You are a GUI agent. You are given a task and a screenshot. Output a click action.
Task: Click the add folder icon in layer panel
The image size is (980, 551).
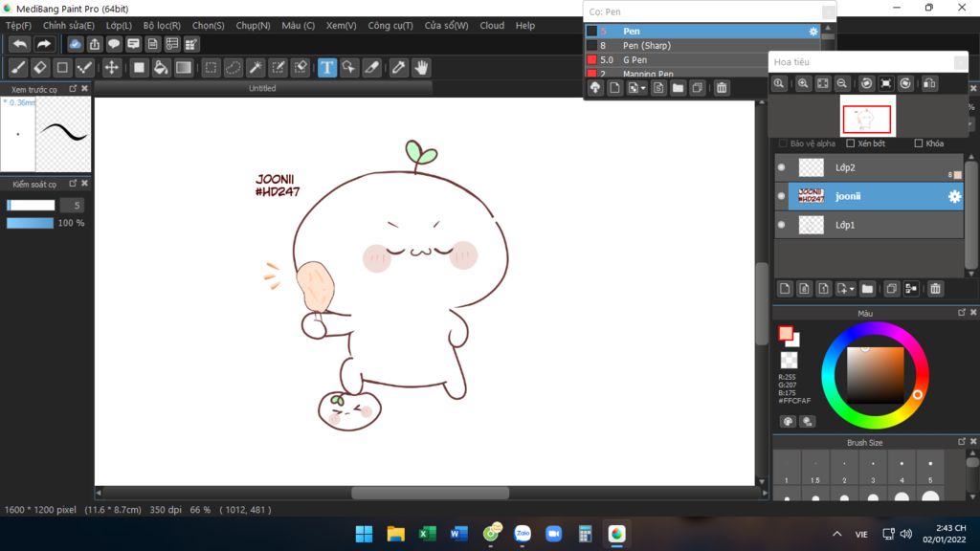pyautogui.click(x=867, y=289)
